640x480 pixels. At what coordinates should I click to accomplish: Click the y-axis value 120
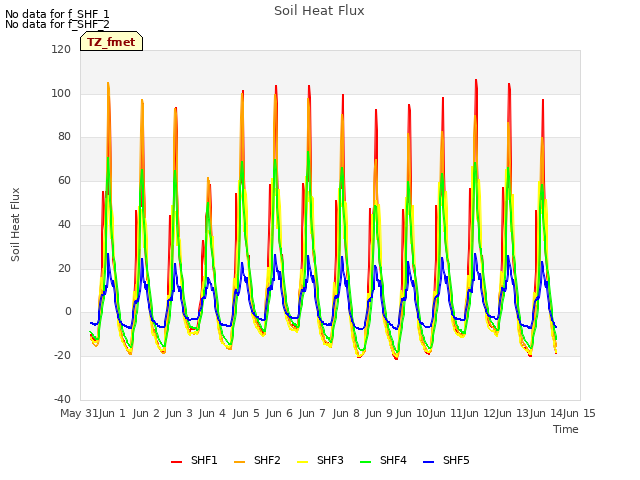(61, 49)
